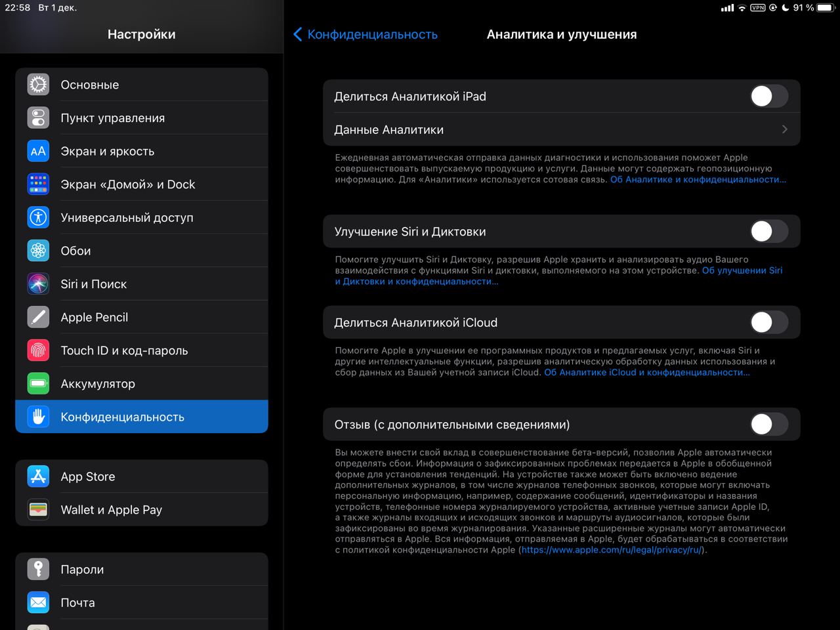
Task: Tap the Аккумулятор label in sidebar
Action: pos(98,384)
